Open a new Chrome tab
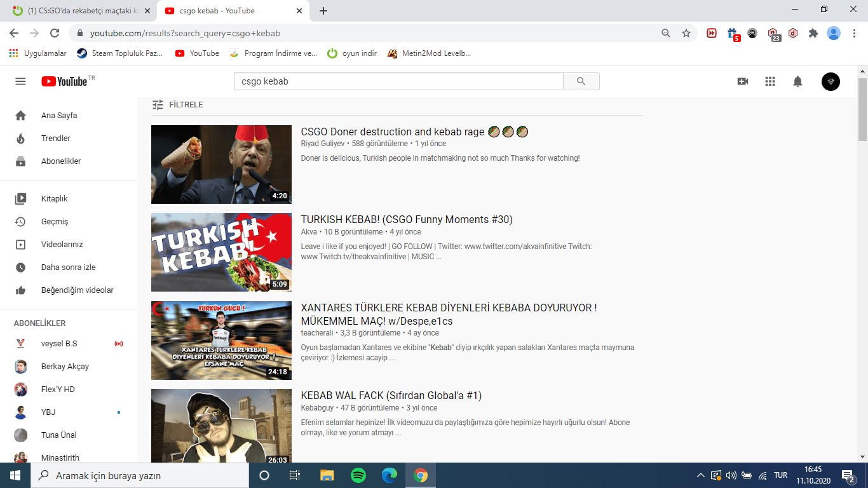Screen dimensions: 868x488 pyautogui.click(x=323, y=11)
